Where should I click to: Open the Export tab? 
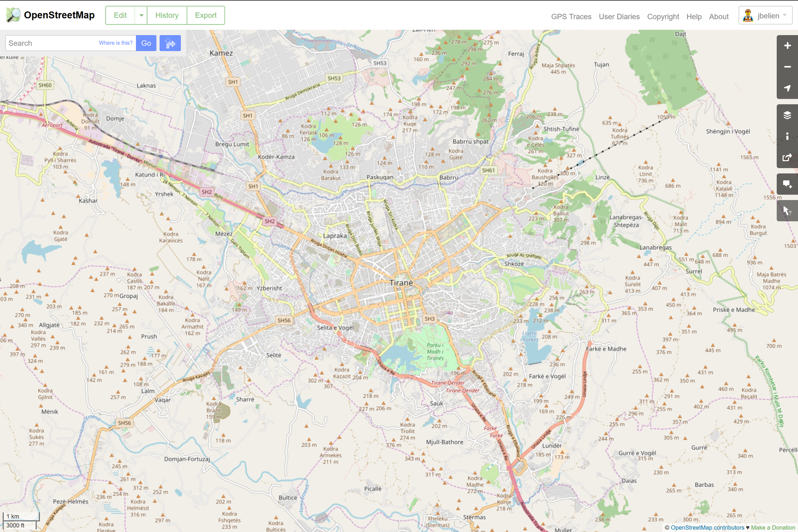[x=206, y=15]
